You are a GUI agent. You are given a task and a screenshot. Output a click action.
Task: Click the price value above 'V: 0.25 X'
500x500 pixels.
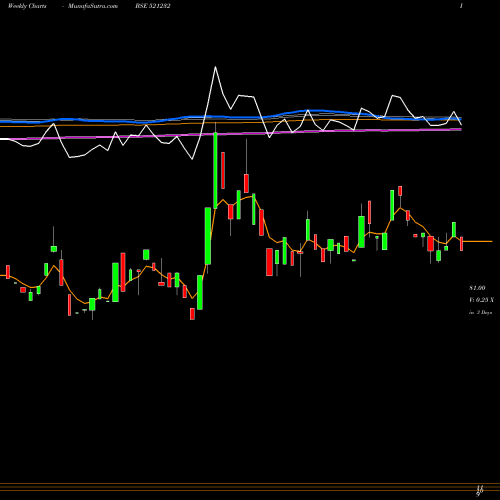[x=477, y=288]
